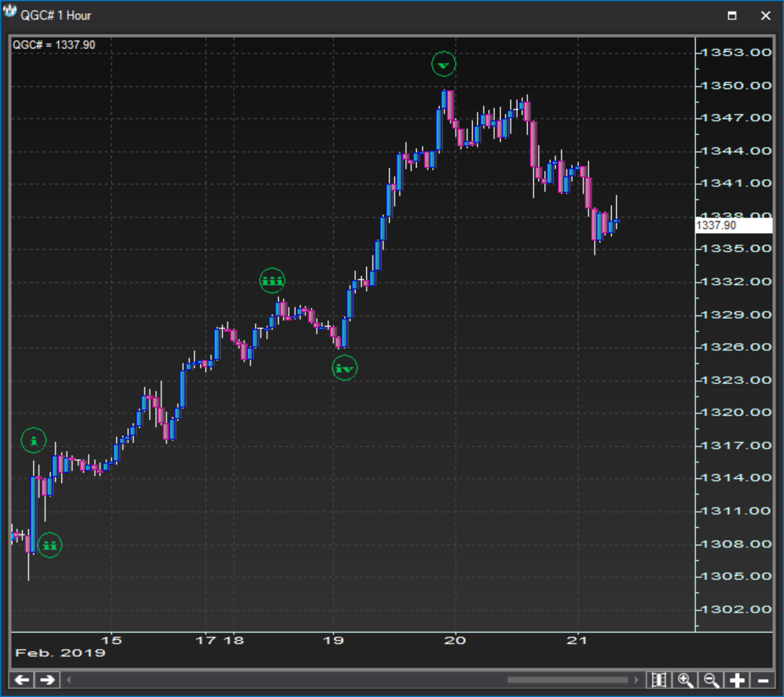Select the wave iii label marker

tap(272, 281)
